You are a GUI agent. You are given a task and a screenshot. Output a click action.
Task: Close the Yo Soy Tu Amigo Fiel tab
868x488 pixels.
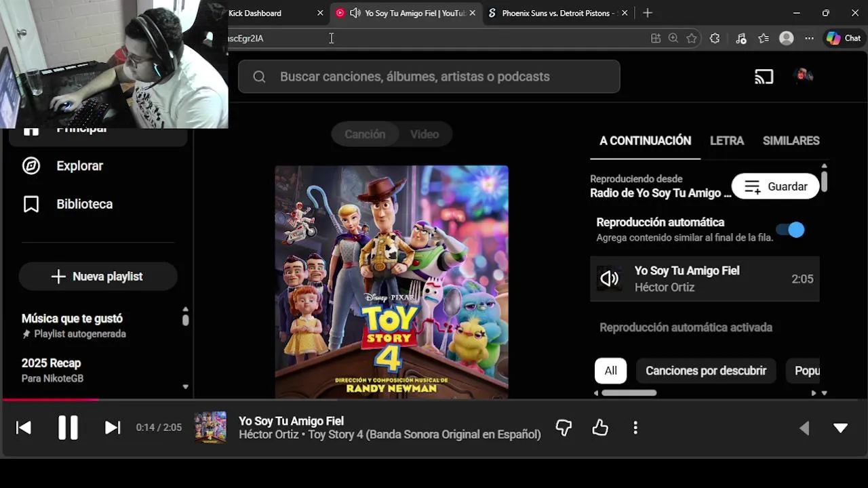pyautogui.click(x=472, y=13)
